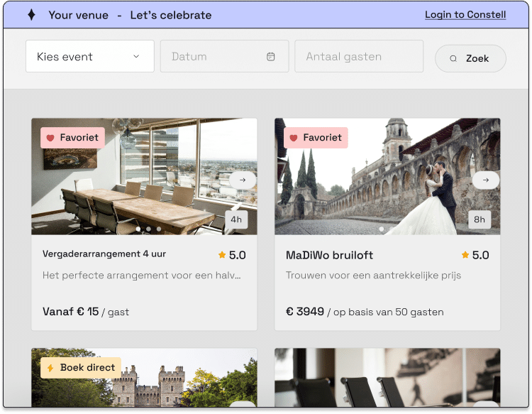Click the Constell diamond logo icon
This screenshot has height=414, width=532.
(31, 15)
